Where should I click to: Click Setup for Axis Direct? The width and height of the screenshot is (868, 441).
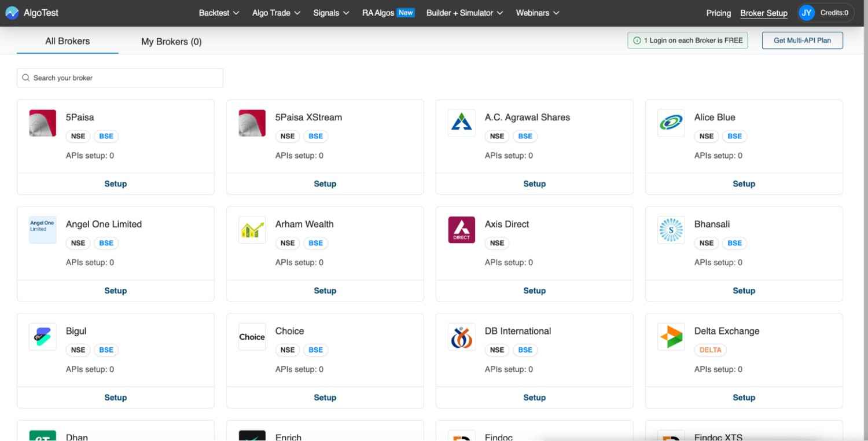click(x=534, y=291)
